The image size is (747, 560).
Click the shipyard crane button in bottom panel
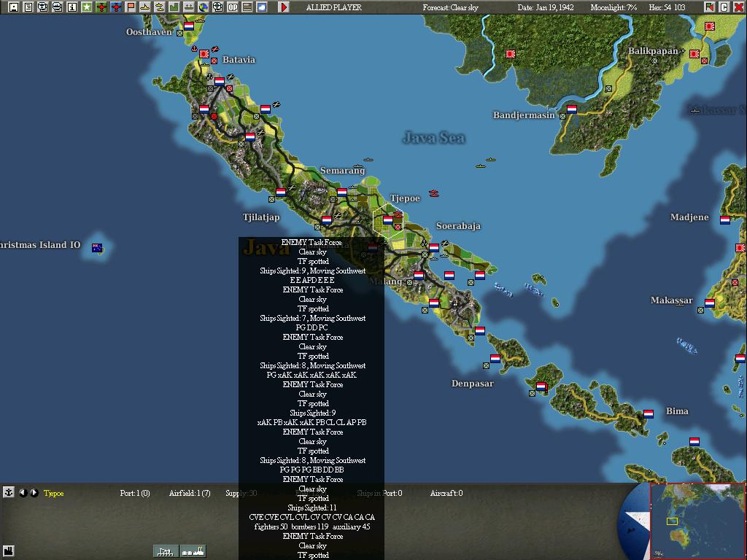pyautogui.click(x=166, y=551)
